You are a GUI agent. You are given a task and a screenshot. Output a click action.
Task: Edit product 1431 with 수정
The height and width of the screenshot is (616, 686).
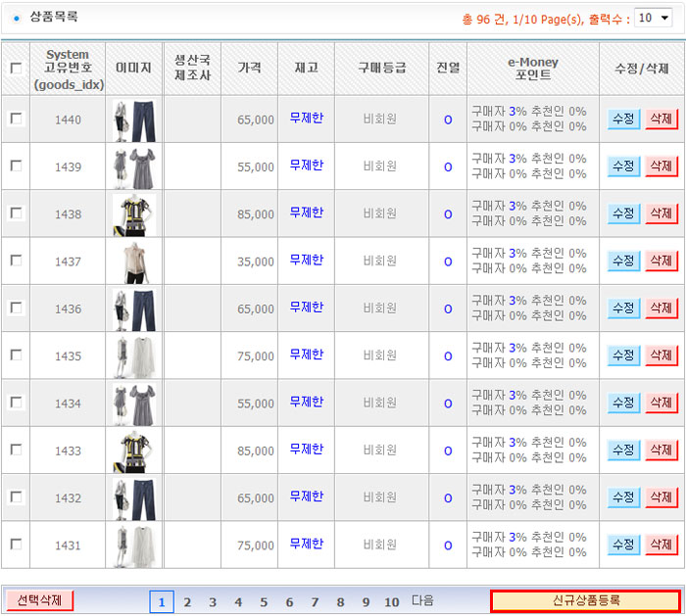click(623, 545)
